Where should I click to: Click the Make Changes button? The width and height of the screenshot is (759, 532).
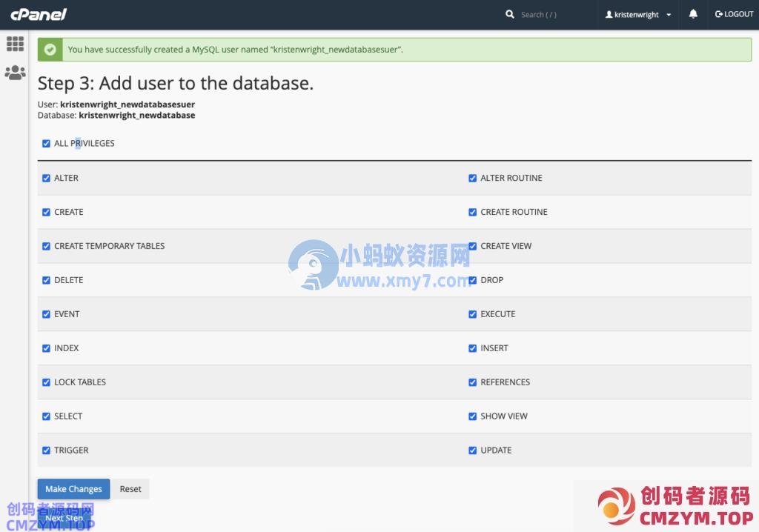73,489
